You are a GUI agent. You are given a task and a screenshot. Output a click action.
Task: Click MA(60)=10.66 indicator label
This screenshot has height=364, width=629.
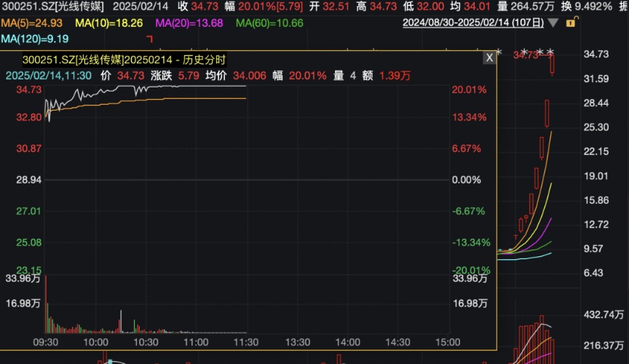(x=269, y=23)
